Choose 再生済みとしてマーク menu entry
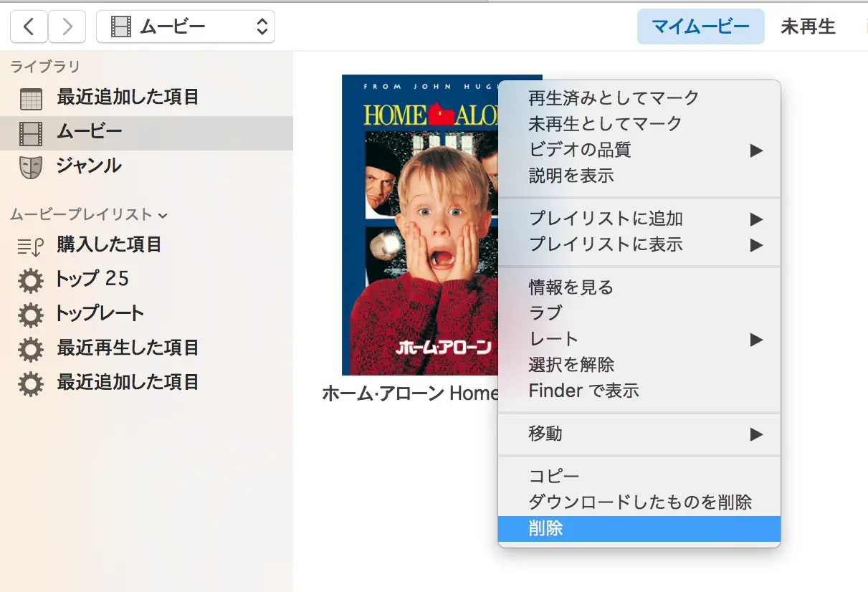Screen dimensions: 868x592 [x=614, y=97]
